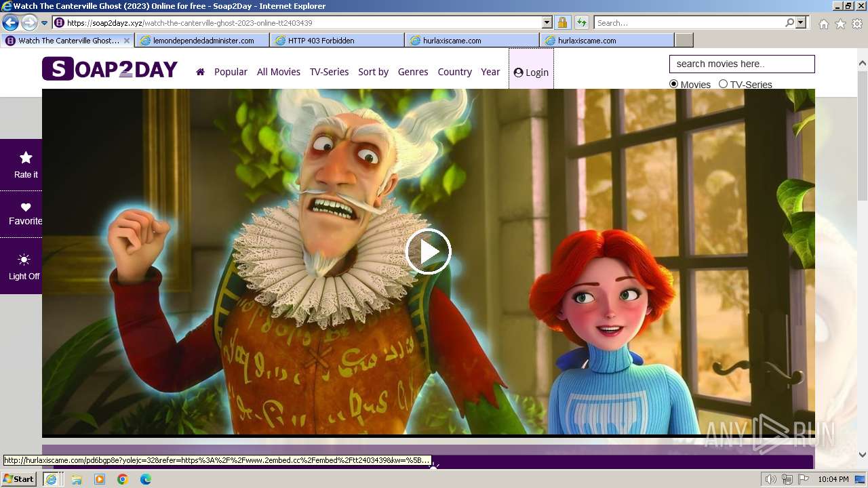The height and width of the screenshot is (488, 868).
Task: Click the Soap2Day logo
Action: pyautogui.click(x=110, y=69)
